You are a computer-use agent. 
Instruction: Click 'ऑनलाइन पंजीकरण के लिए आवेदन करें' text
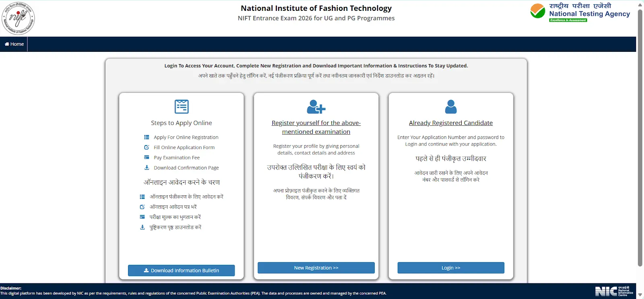tap(186, 197)
